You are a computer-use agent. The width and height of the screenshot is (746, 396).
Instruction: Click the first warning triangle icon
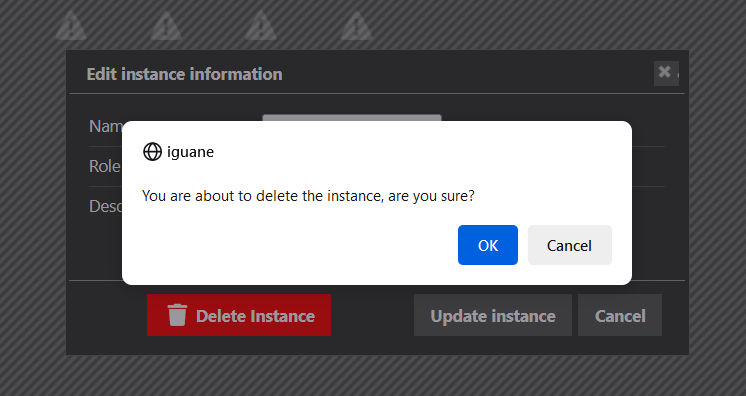coord(71,26)
